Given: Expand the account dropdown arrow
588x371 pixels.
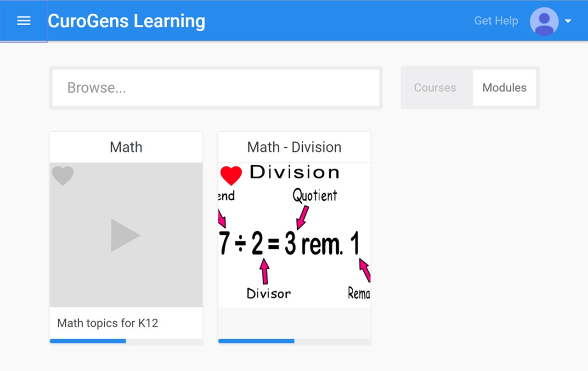Looking at the screenshot, I should coord(568,21).
